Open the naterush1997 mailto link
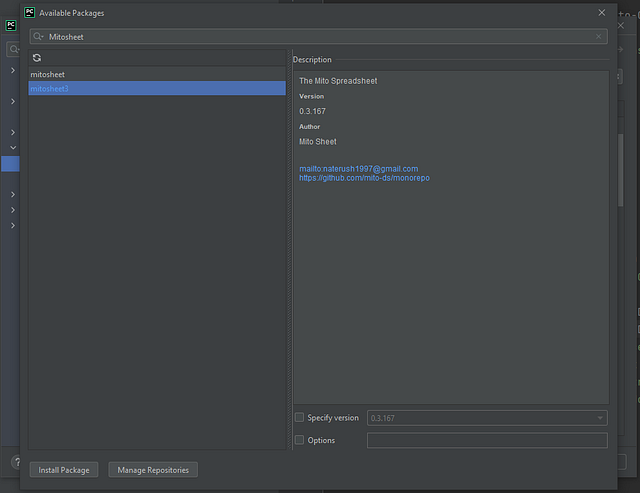 pos(358,169)
